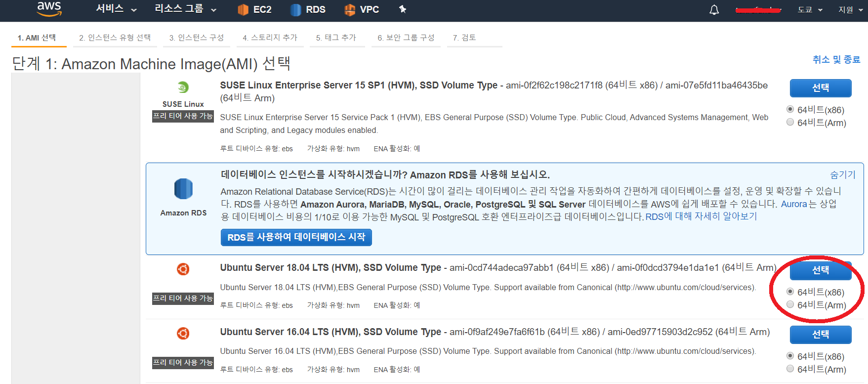Open the RDS service shortcut icon
This screenshot has height=384, width=868.
coord(295,9)
